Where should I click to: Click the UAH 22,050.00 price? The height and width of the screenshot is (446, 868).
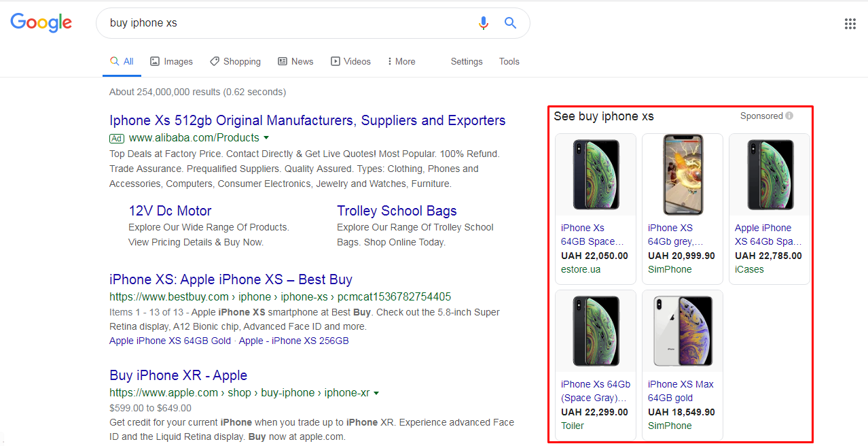click(x=594, y=256)
